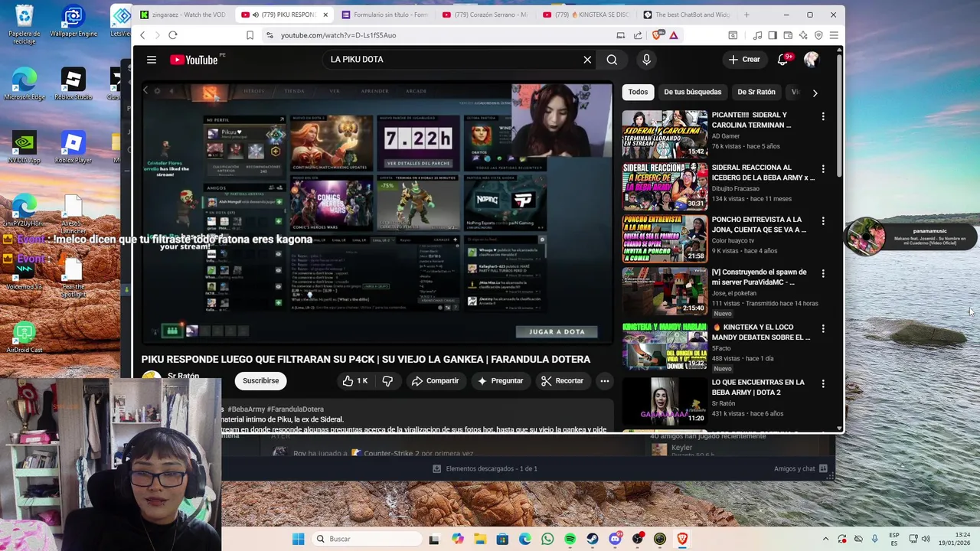Close the PIKU RESPONDE tab

325,15
